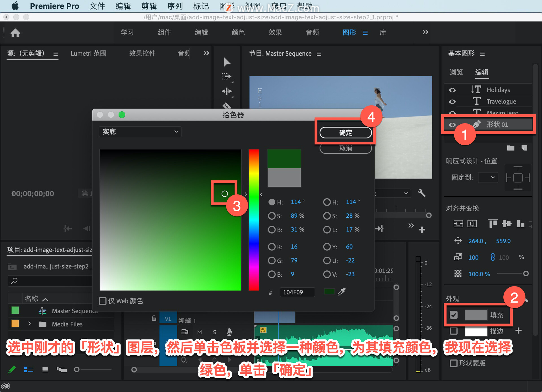The image size is (542, 392).
Task: Select the R channel radio button
Action: click(272, 247)
